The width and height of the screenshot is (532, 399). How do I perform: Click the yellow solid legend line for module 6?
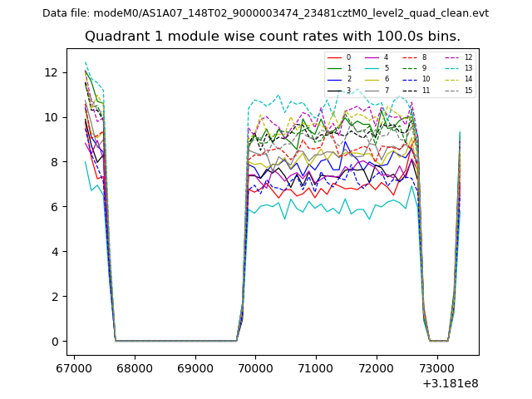(372, 79)
